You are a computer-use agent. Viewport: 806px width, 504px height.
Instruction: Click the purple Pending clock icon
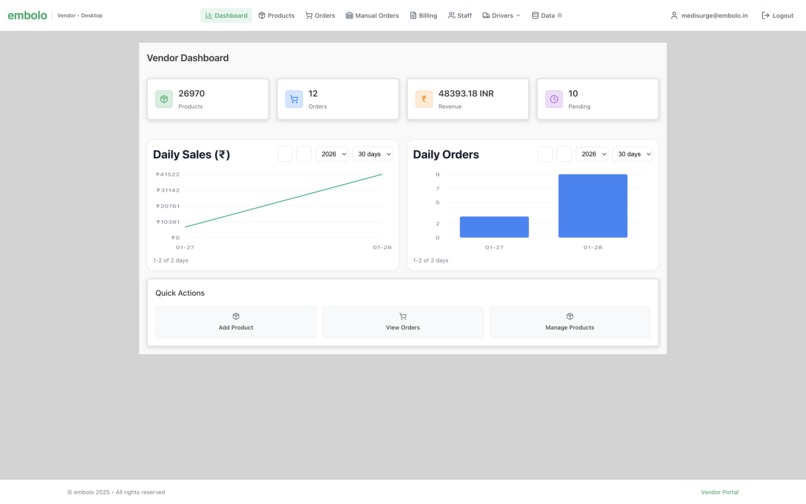(x=554, y=99)
